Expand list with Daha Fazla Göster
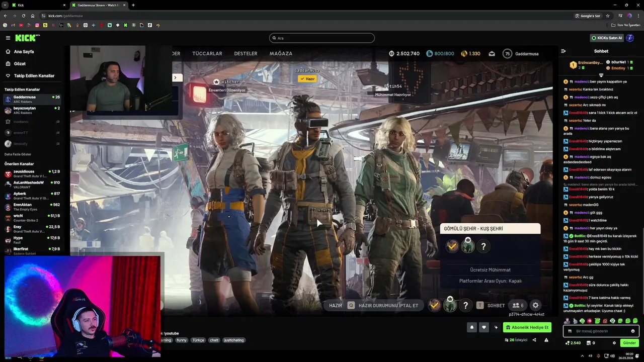This screenshot has height=362, width=644. [x=18, y=154]
